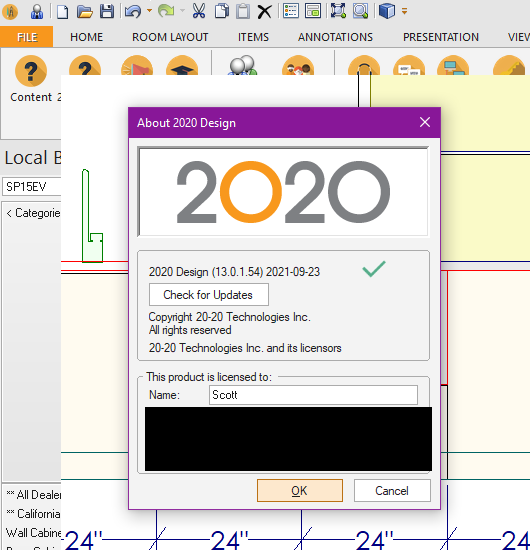The image size is (530, 550).
Task: Cut selection with the scissors icon
Action: (x=199, y=11)
